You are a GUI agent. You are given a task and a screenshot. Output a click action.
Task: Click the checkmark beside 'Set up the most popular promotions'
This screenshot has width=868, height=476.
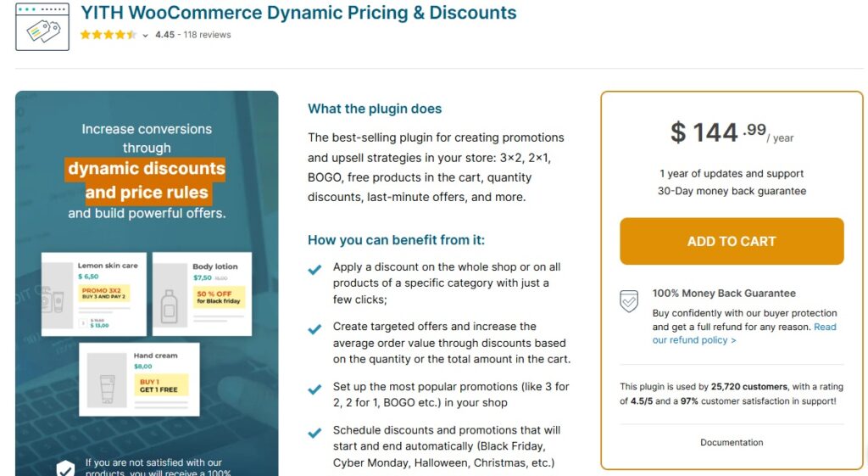coord(314,389)
